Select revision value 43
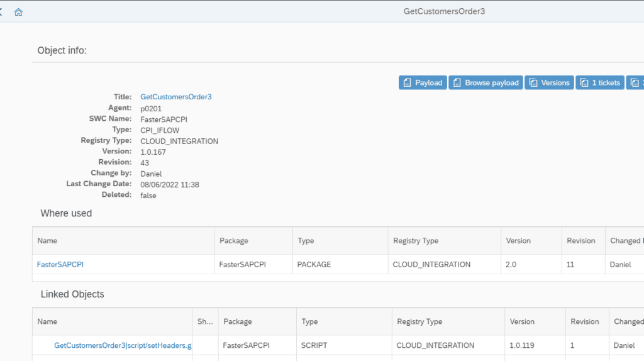 pyautogui.click(x=145, y=163)
